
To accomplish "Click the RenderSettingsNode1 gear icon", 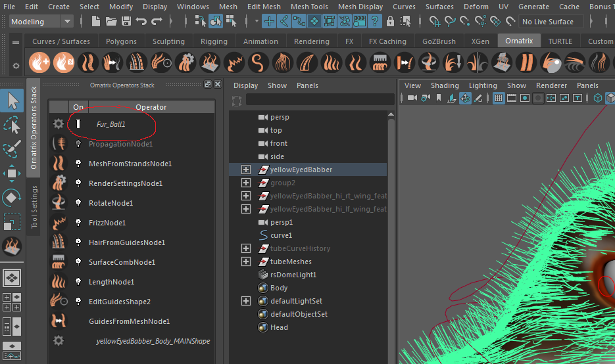I will coord(59,183).
